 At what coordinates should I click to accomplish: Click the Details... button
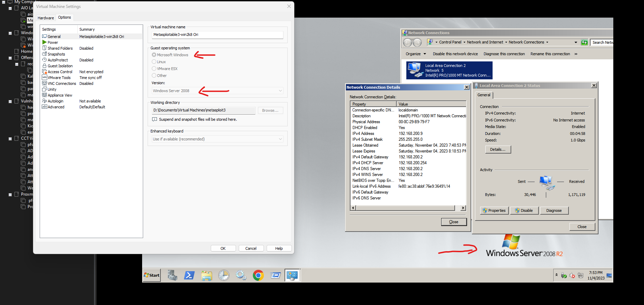(x=498, y=149)
